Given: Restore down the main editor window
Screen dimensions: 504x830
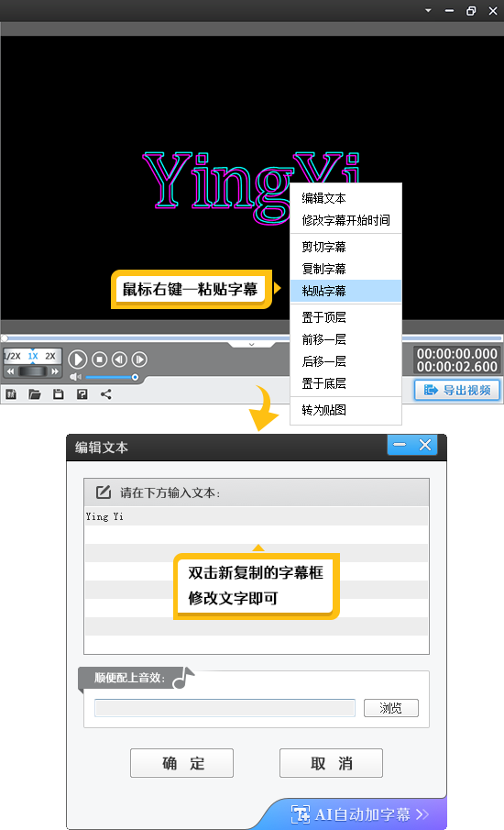Looking at the screenshot, I should [471, 11].
